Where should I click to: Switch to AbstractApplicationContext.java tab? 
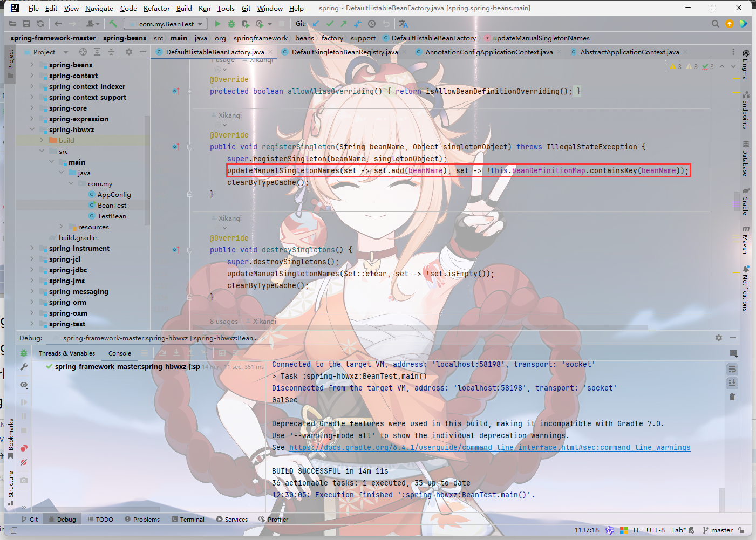pos(629,52)
